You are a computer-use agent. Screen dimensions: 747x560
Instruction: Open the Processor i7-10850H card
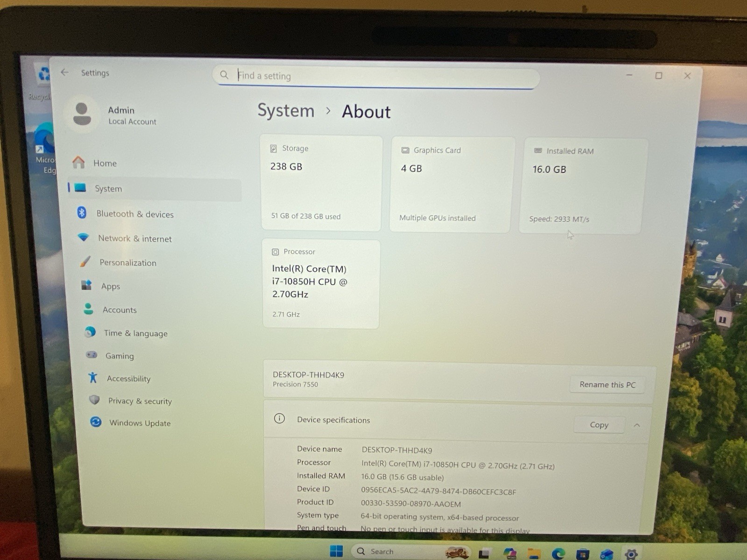[321, 284]
